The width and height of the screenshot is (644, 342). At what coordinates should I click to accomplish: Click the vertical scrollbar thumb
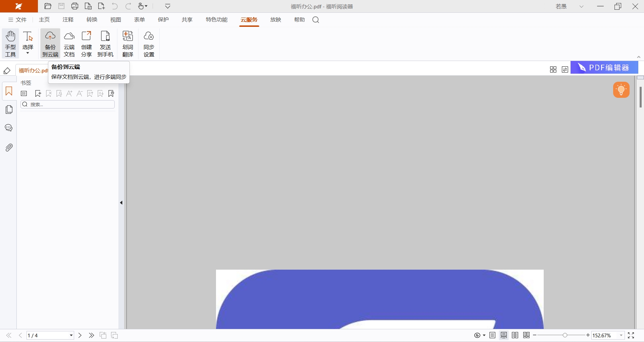[x=640, y=97]
